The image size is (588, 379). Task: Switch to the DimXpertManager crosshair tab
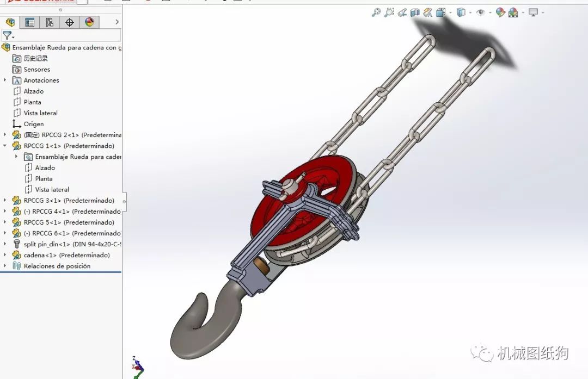tap(69, 22)
